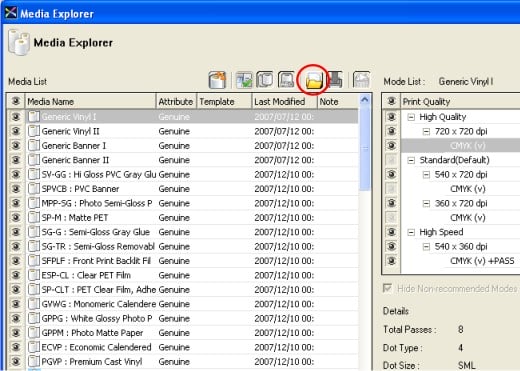Image resolution: width=520 pixels, height=371 pixels.
Task: Toggle visibility of SV-GG Hi Gloss PVC media
Action: click(x=16, y=174)
